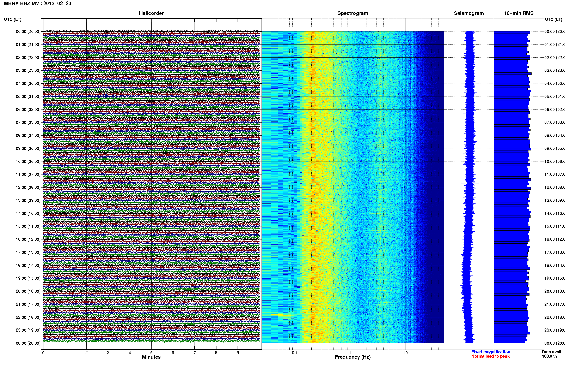
Task: Click the "UTC (LT)" label beside the RMS panel
Action: [x=553, y=19]
